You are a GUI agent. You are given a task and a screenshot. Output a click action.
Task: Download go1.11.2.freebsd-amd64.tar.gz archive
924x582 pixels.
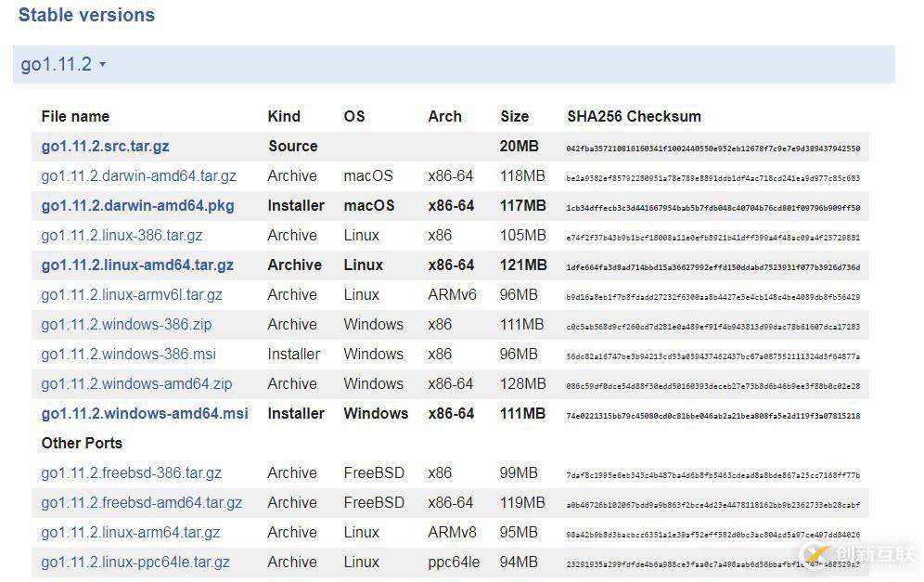(x=141, y=503)
